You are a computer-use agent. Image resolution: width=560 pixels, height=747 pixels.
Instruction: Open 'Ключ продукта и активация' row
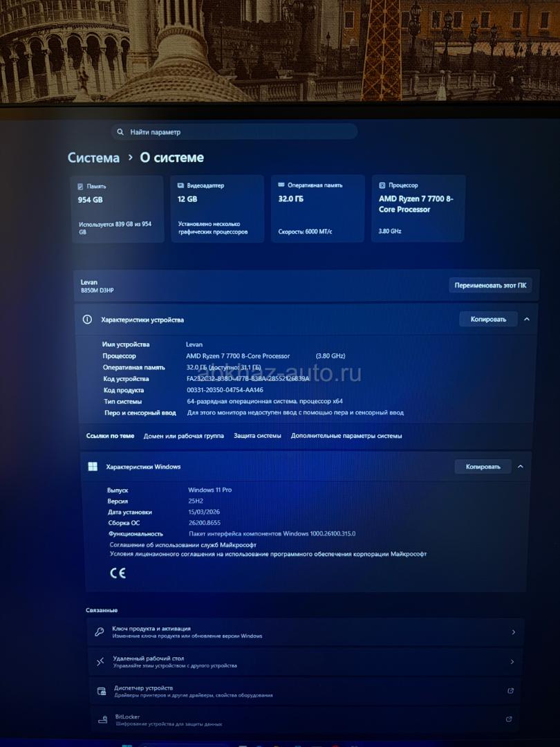[x=305, y=631]
